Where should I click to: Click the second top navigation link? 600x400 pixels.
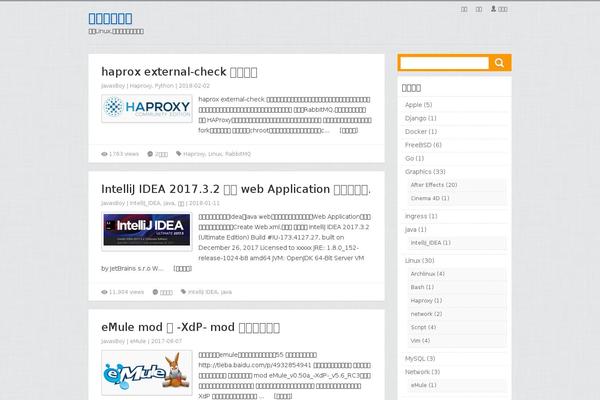(x=478, y=9)
